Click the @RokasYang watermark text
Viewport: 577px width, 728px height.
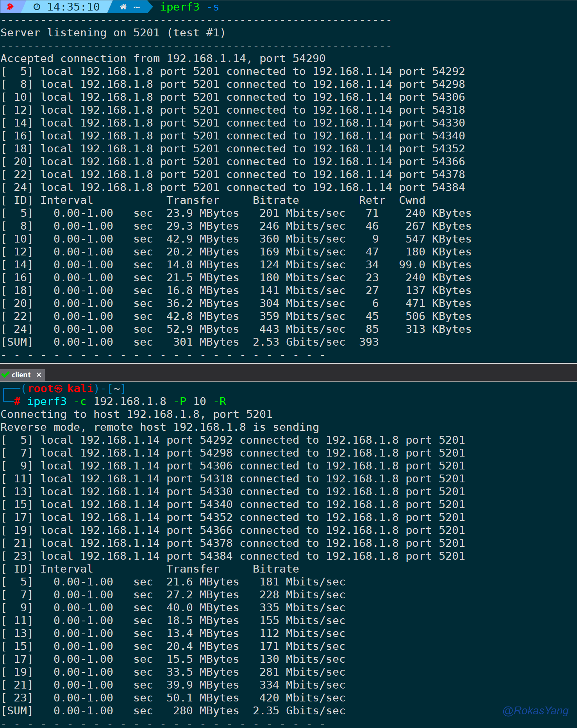pos(535,710)
